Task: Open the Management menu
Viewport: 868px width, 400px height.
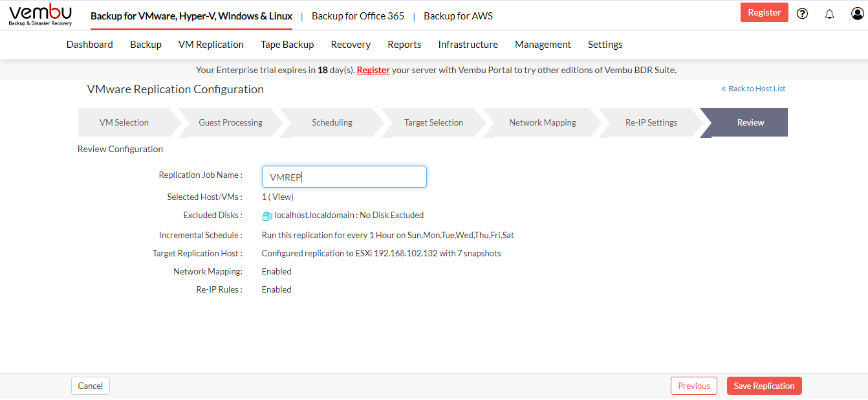Action: [x=543, y=45]
